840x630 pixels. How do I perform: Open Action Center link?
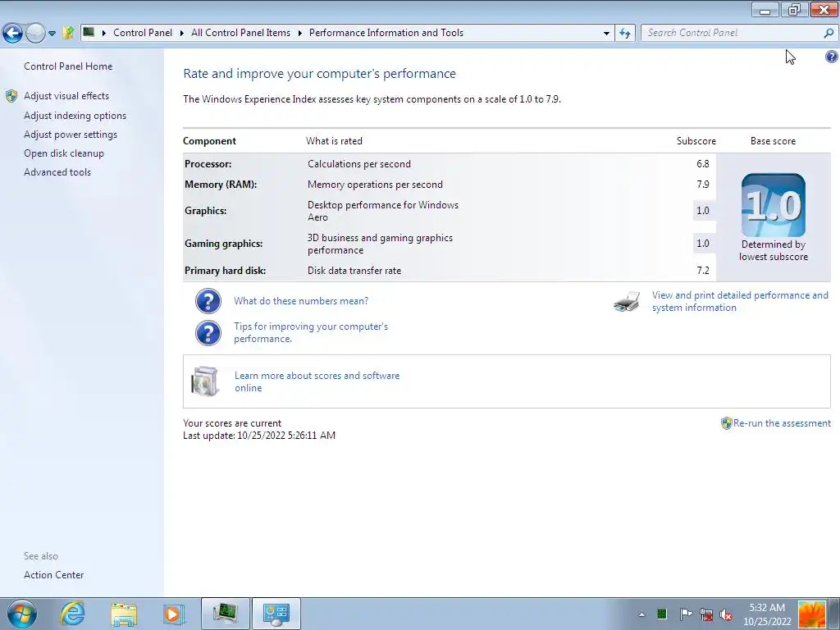pyautogui.click(x=53, y=574)
